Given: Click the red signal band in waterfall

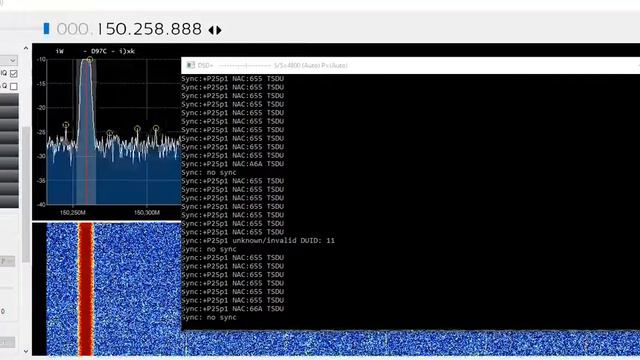Looking at the screenshot, I should pos(86,289).
